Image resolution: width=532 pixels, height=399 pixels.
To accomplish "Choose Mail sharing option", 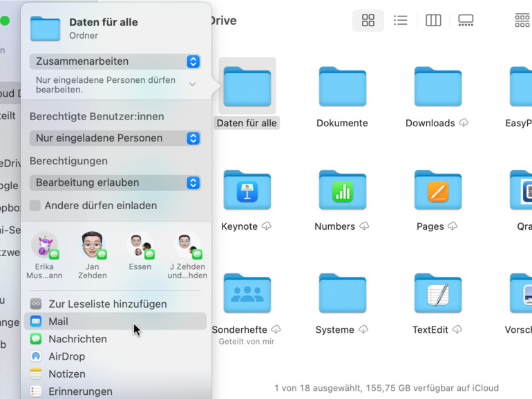I will [115, 321].
